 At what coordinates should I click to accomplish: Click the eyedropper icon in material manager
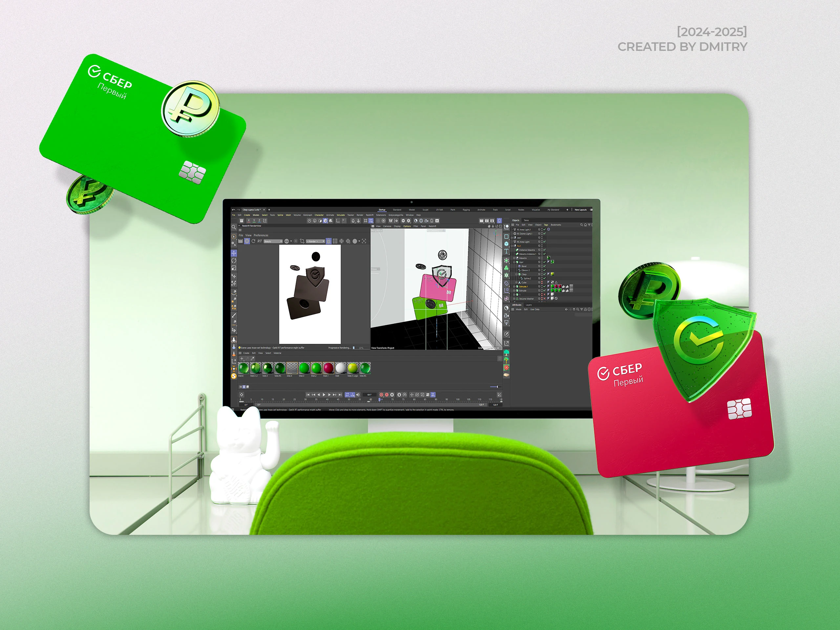(253, 359)
